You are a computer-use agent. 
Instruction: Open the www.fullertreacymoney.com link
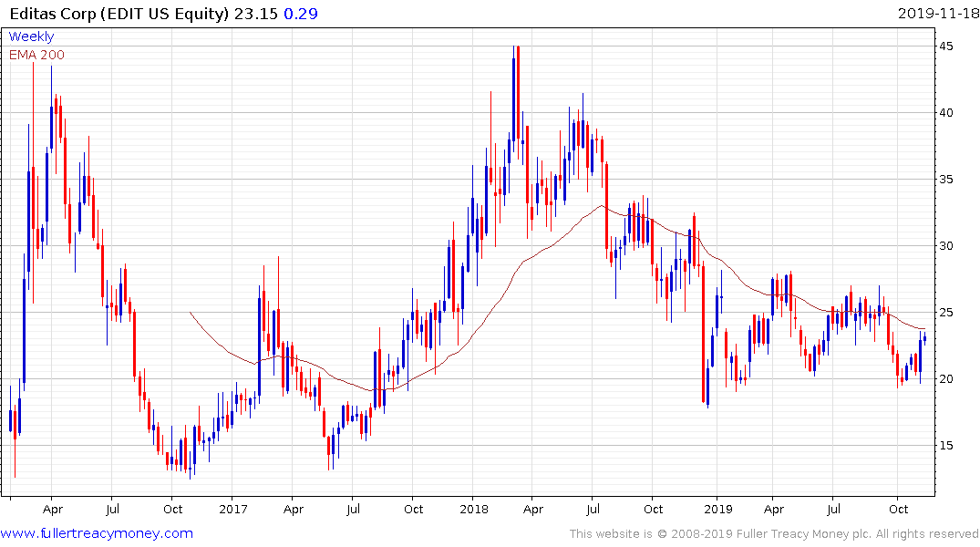point(97,533)
